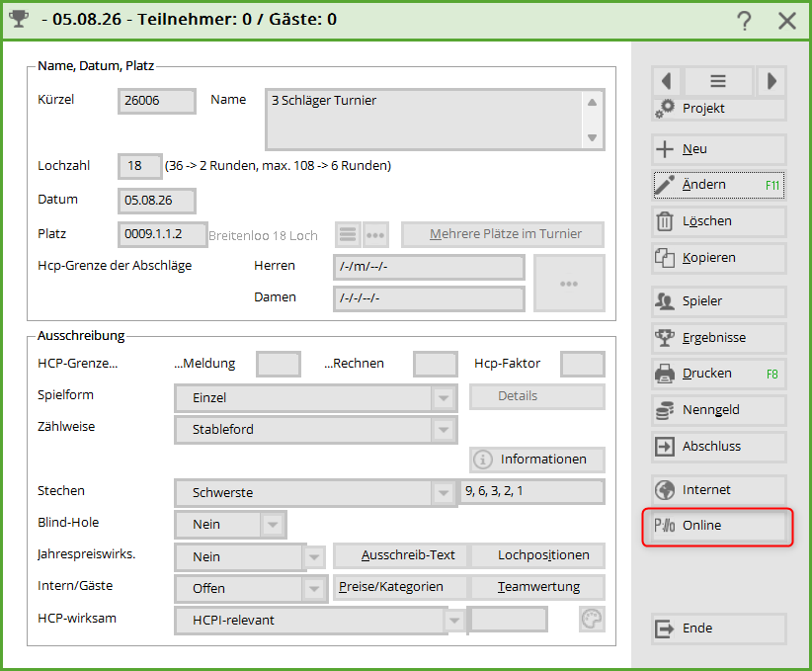Go to next tournament arrow
Screen dimensions: 812x671
[x=771, y=81]
